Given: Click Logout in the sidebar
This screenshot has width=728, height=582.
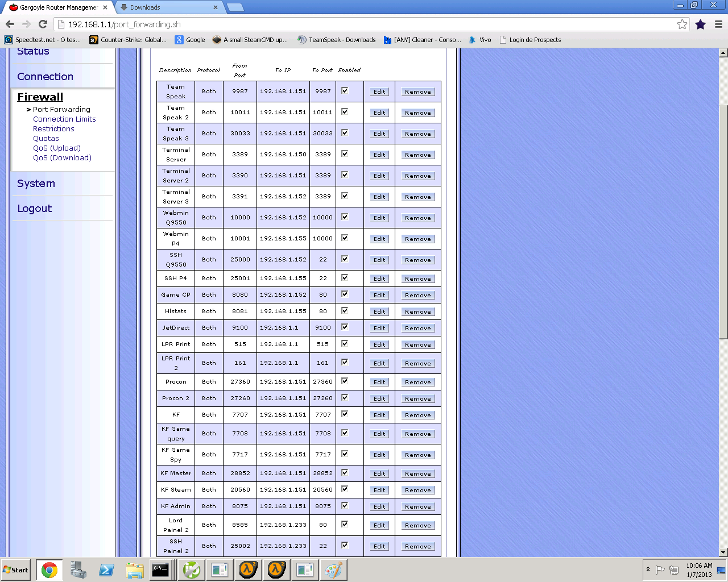Looking at the screenshot, I should pos(34,209).
